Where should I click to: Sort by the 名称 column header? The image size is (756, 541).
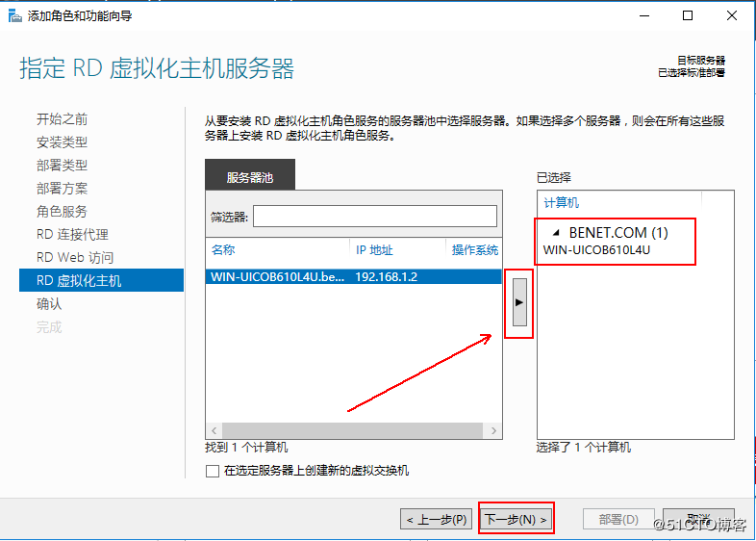tap(223, 250)
